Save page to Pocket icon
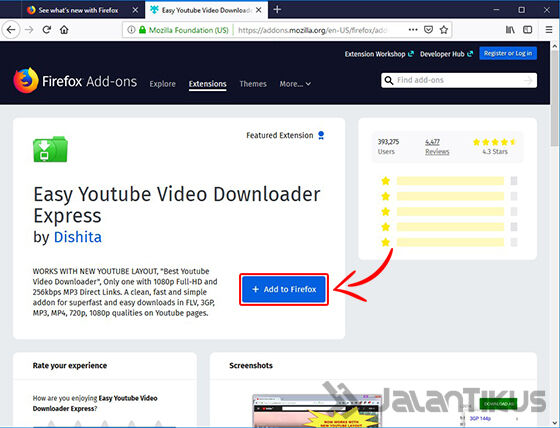This screenshot has height=428, width=560. point(429,30)
